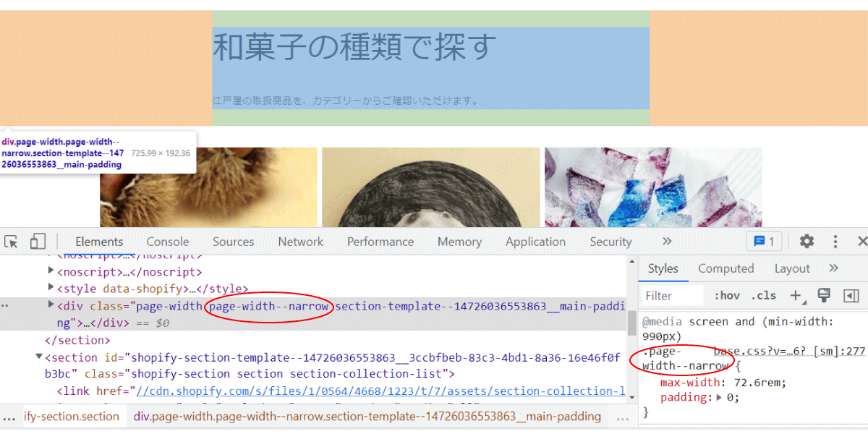Toggle the :hov element state button

point(727,295)
